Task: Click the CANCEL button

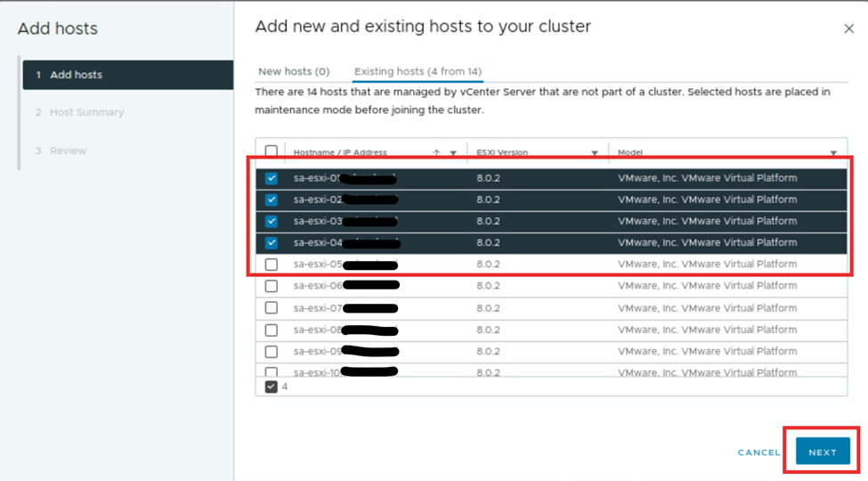Action: (x=758, y=452)
